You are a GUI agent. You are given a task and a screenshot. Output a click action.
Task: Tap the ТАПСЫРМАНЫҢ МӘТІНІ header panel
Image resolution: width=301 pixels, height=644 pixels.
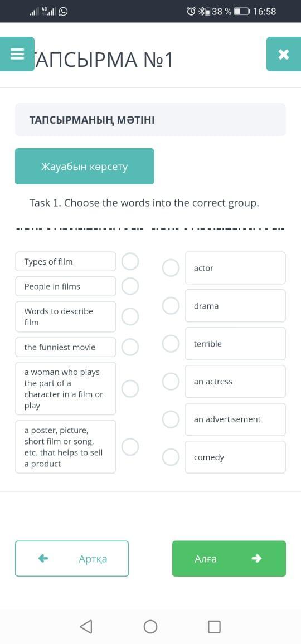[x=151, y=120]
